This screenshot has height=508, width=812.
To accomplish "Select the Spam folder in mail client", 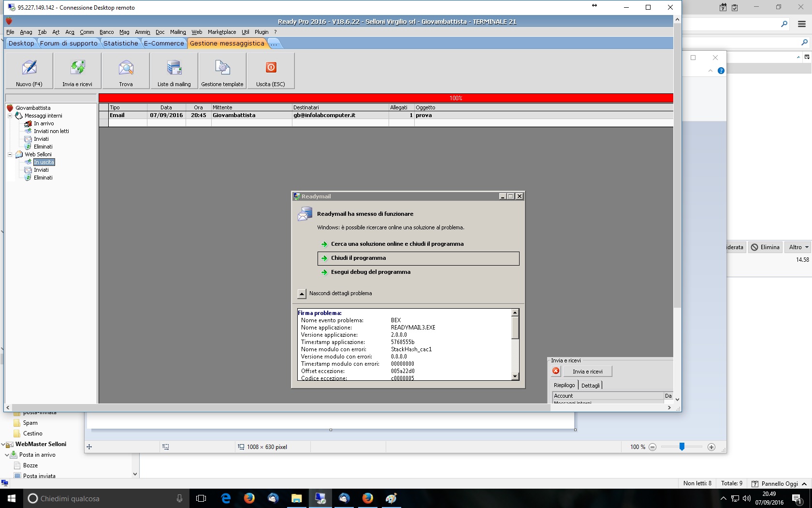I will click(x=30, y=423).
